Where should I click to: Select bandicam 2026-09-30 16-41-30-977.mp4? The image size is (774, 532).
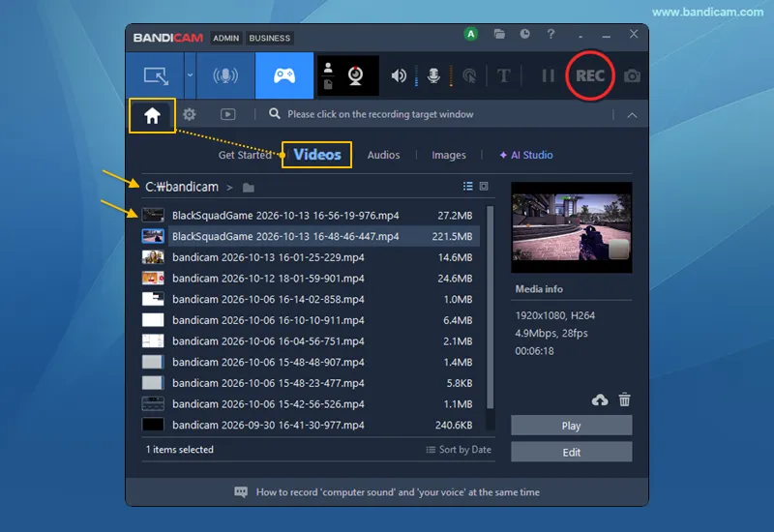[x=311, y=425]
